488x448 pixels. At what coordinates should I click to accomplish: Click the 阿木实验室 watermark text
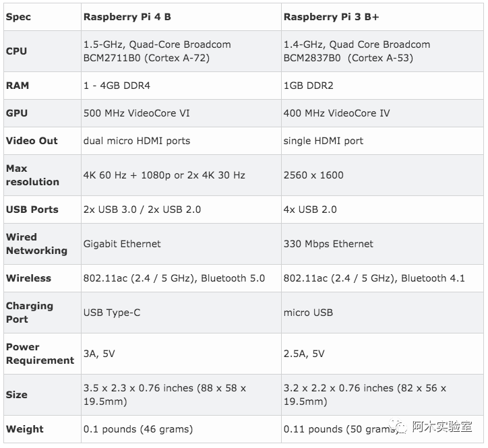click(442, 426)
